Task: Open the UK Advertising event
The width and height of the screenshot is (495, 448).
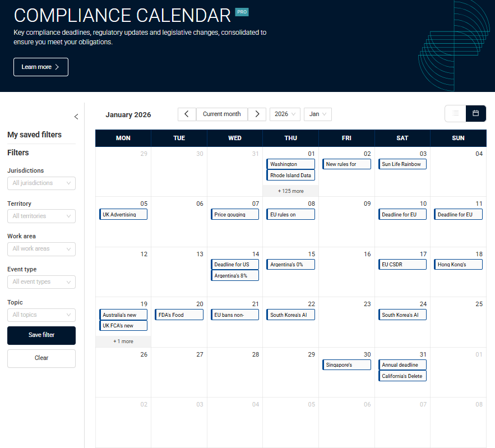Action: click(x=123, y=214)
